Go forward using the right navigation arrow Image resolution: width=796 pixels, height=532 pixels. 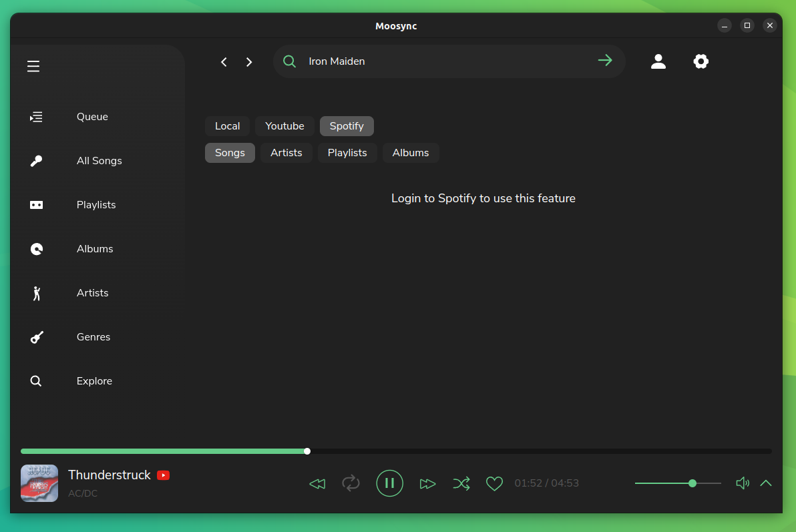point(248,61)
